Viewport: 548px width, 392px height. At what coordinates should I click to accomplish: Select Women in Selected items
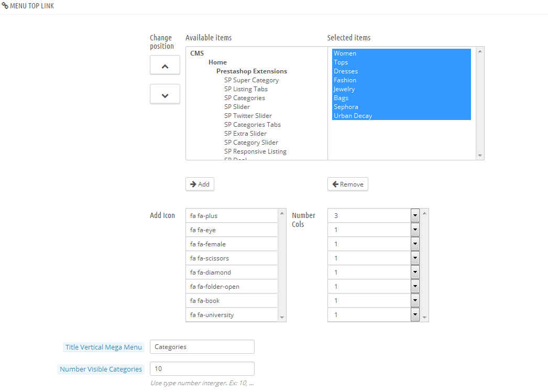pos(401,53)
